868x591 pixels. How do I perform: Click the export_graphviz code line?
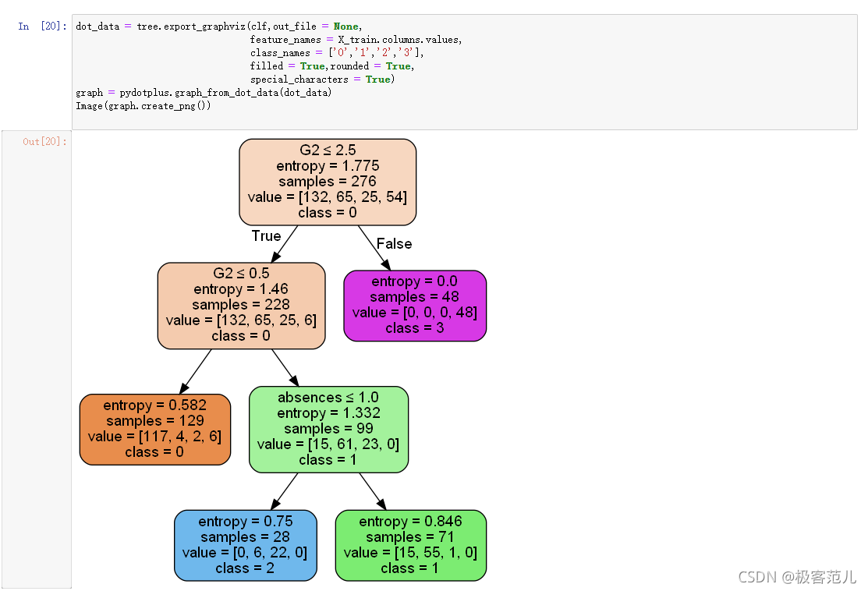pyautogui.click(x=218, y=26)
